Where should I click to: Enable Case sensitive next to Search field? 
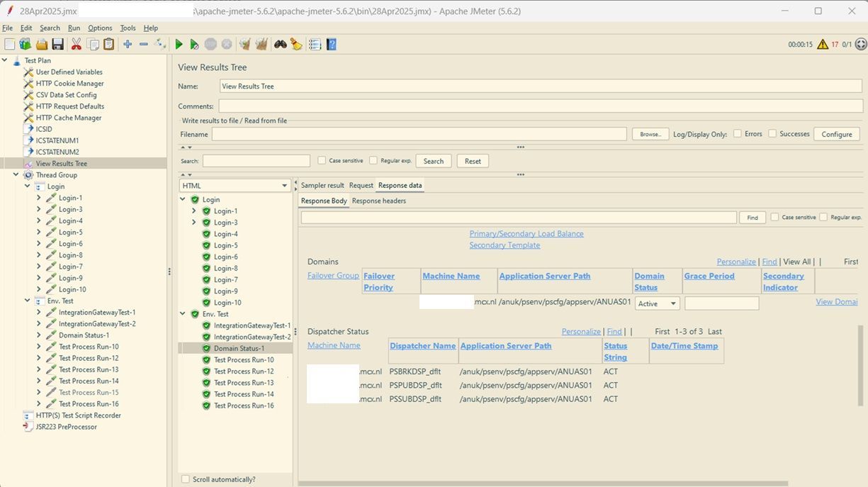tap(322, 161)
